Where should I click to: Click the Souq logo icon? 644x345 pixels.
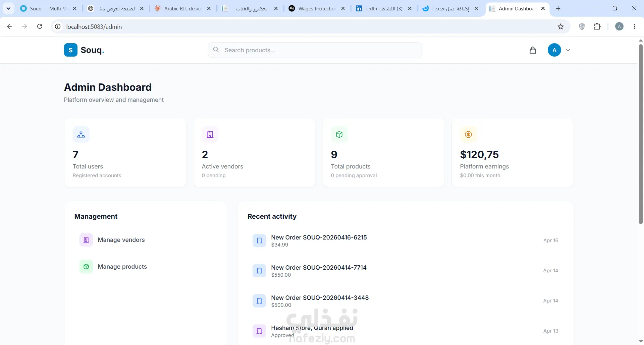[x=71, y=50]
